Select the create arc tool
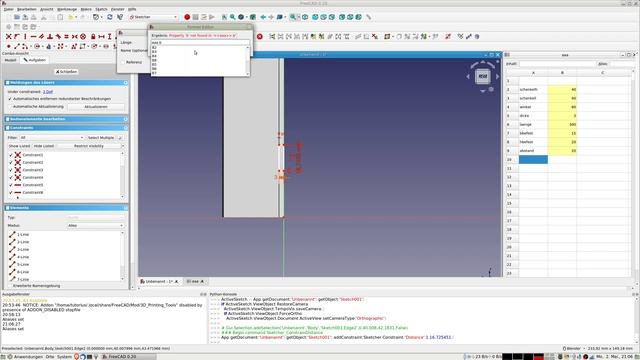Screen dimensions: 640x360 point(25,47)
